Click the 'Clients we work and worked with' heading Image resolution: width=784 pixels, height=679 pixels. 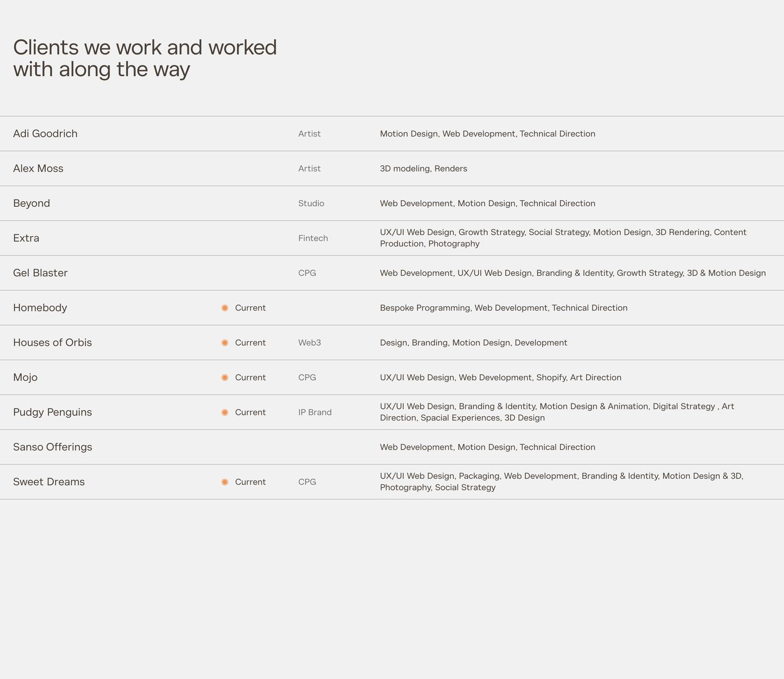145,58
